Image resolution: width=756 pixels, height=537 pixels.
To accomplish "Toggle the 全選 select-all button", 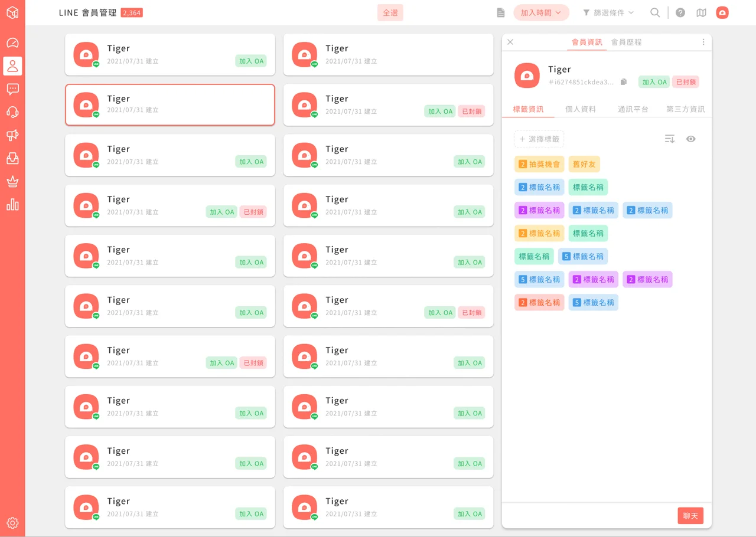I will pyautogui.click(x=390, y=12).
